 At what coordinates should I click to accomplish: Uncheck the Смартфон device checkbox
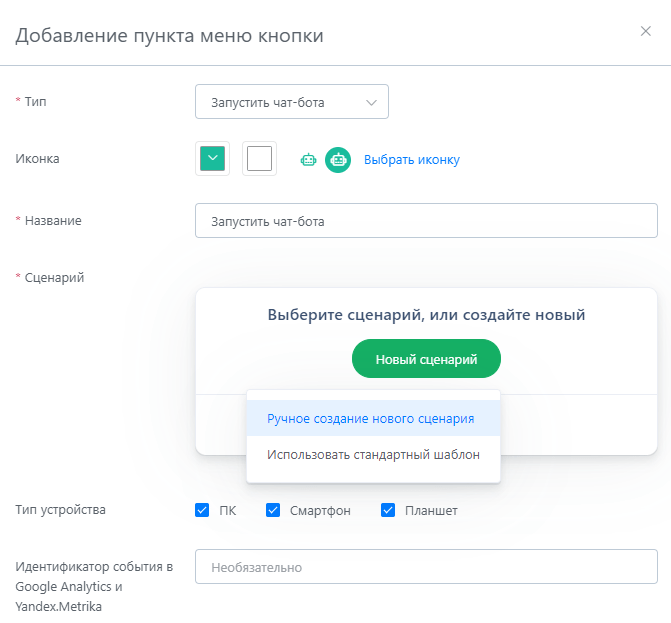tap(273, 510)
